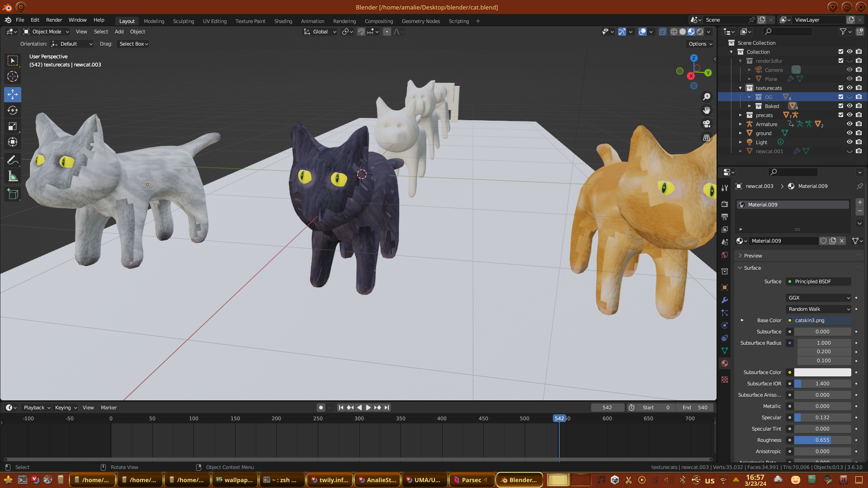Screen dimensions: 868x488
Task: Expand the Preview panel
Action: (x=753, y=256)
